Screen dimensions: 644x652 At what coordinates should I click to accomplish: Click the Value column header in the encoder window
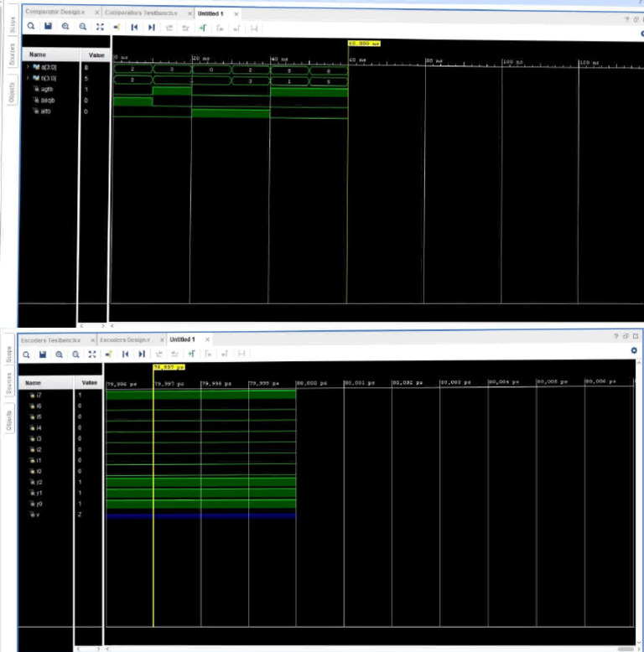point(89,382)
